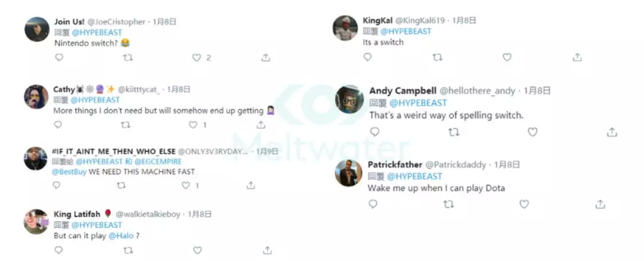The height and width of the screenshot is (261, 644).
Task: Click the Patrickfather username
Action: [x=394, y=164]
